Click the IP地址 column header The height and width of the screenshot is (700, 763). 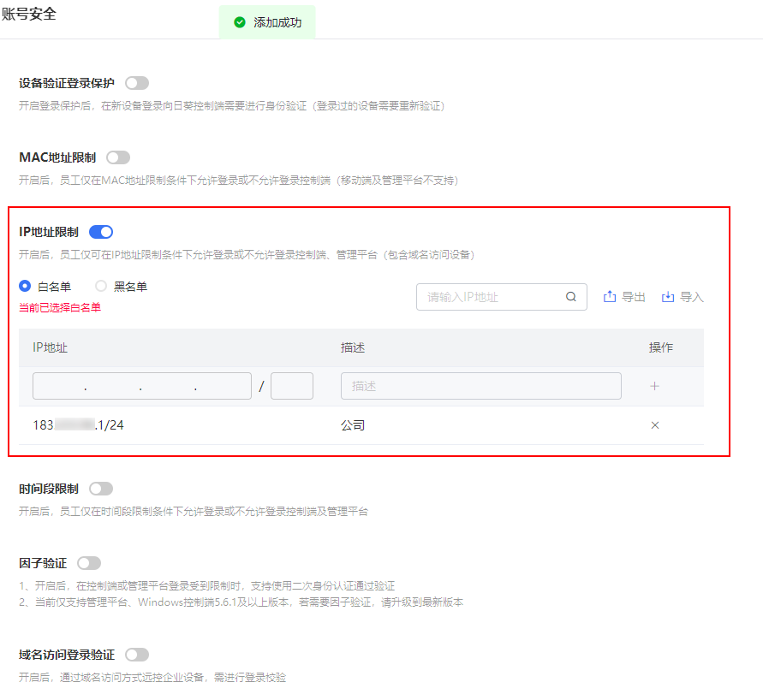[x=51, y=347]
